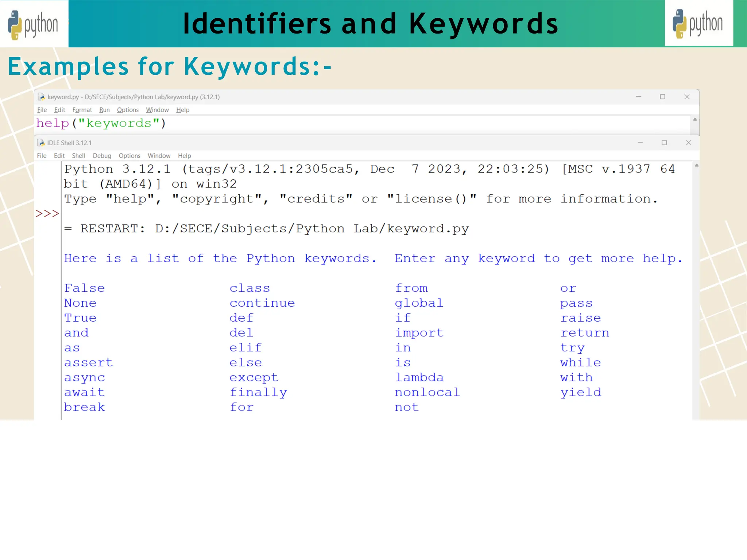This screenshot has width=747, height=560.
Task: Click the help("keywords") code line
Action: pos(101,124)
